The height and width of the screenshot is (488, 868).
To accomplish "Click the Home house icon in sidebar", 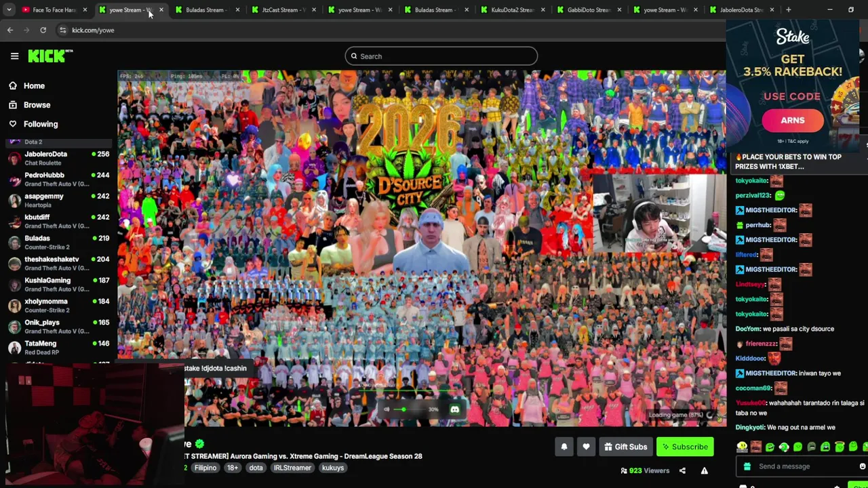I will coord(13,86).
